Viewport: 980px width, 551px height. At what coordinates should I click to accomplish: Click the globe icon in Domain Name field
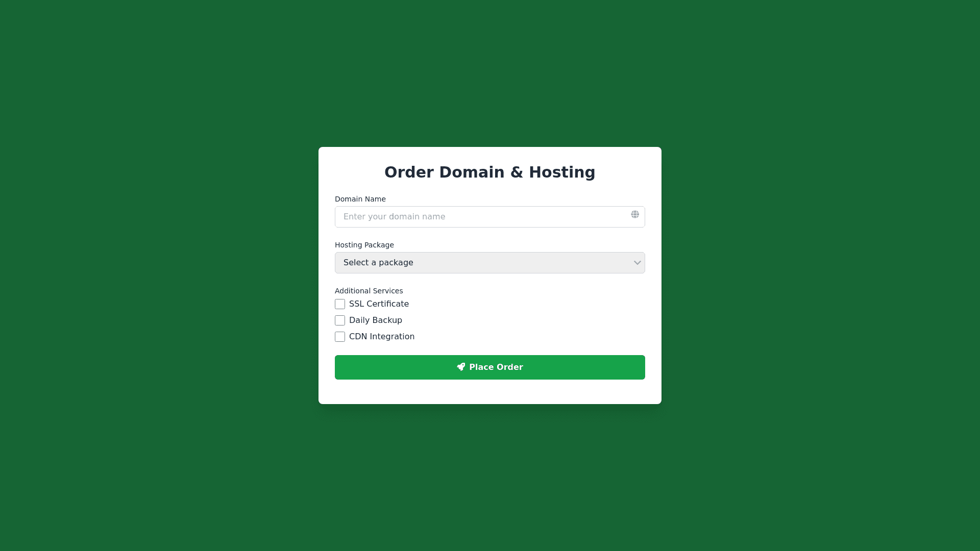click(x=635, y=214)
